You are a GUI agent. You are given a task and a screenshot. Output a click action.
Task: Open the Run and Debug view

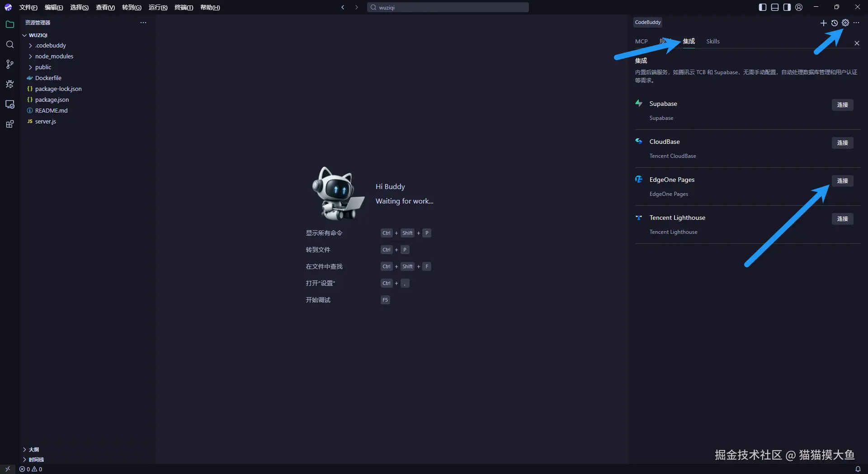tap(10, 84)
